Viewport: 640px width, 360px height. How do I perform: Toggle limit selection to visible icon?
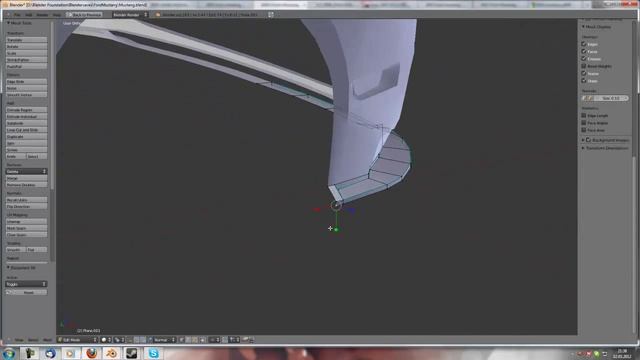pos(202,340)
